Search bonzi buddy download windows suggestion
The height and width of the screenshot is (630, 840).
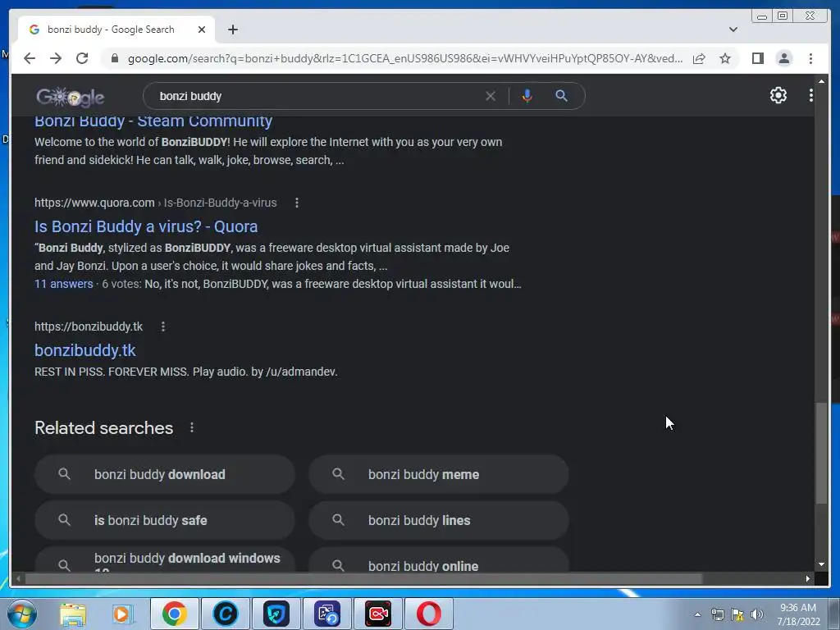click(x=165, y=559)
